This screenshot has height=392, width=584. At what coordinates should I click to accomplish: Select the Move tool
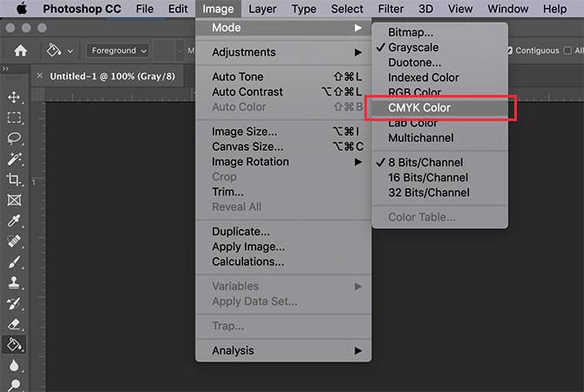point(14,98)
